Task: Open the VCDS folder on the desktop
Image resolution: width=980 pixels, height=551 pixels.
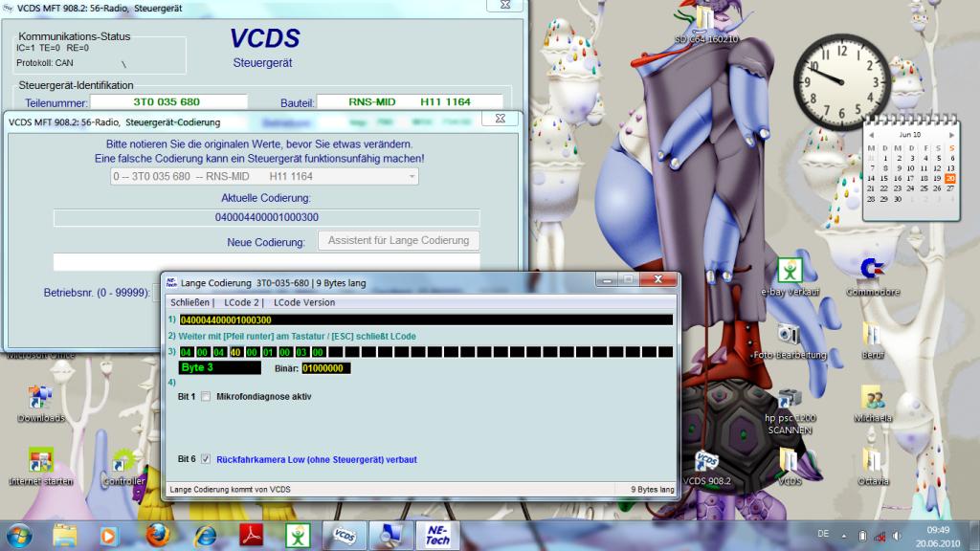Action: (790, 467)
